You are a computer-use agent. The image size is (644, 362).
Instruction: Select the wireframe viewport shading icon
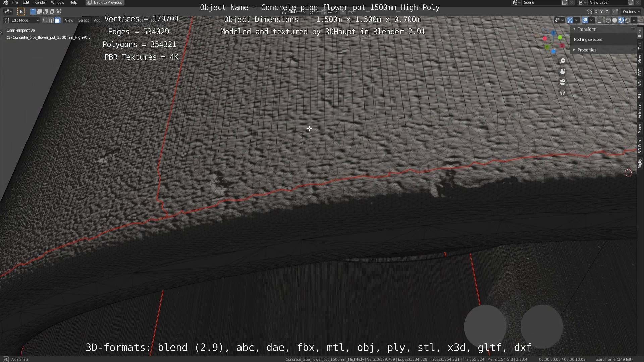point(608,20)
